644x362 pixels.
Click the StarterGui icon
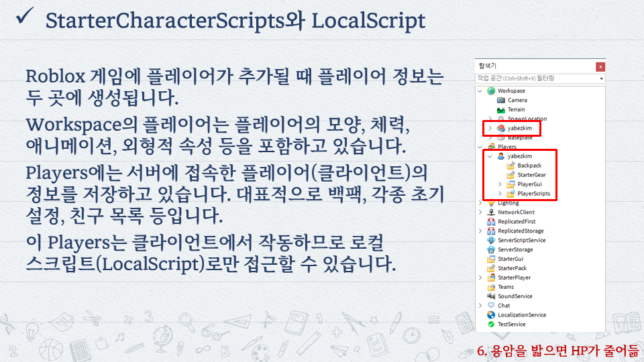pyautogui.click(x=491, y=259)
